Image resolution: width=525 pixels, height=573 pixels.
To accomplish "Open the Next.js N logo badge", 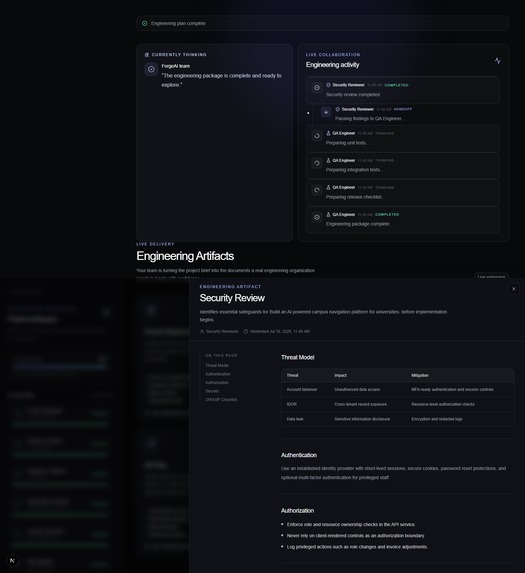I will tap(12, 560).
